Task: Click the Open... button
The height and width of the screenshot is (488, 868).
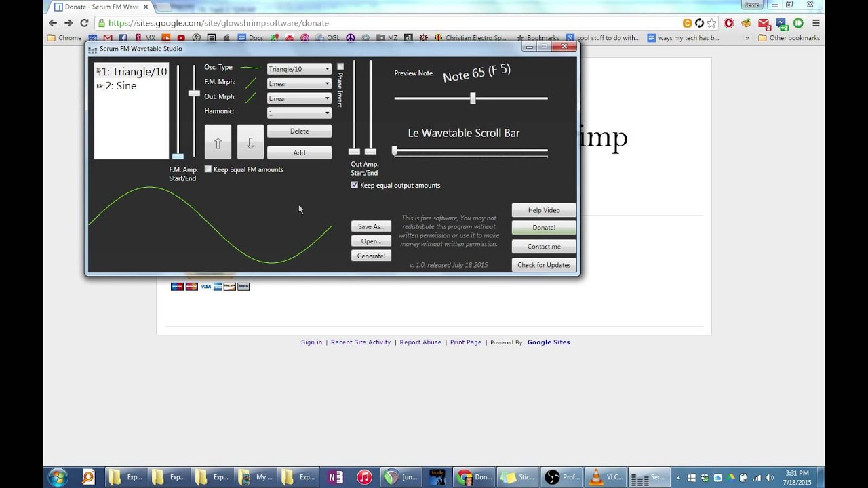Action: [371, 241]
